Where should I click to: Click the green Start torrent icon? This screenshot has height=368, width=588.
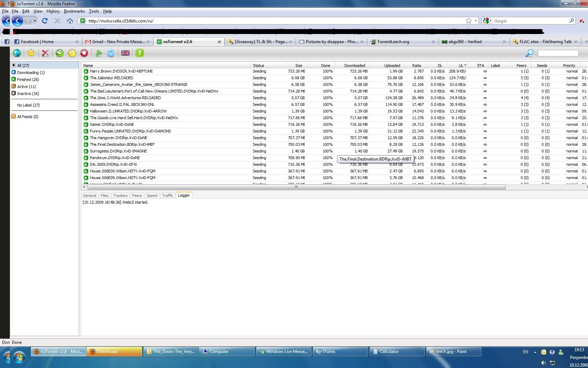tap(60, 53)
